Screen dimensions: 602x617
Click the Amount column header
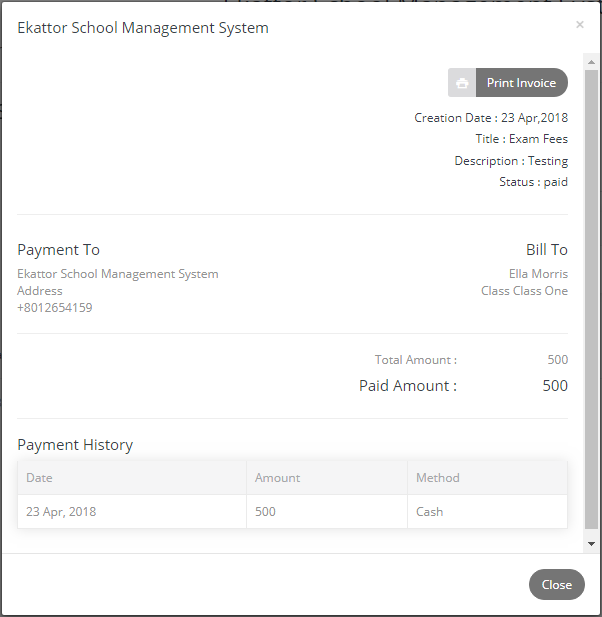pyautogui.click(x=327, y=478)
